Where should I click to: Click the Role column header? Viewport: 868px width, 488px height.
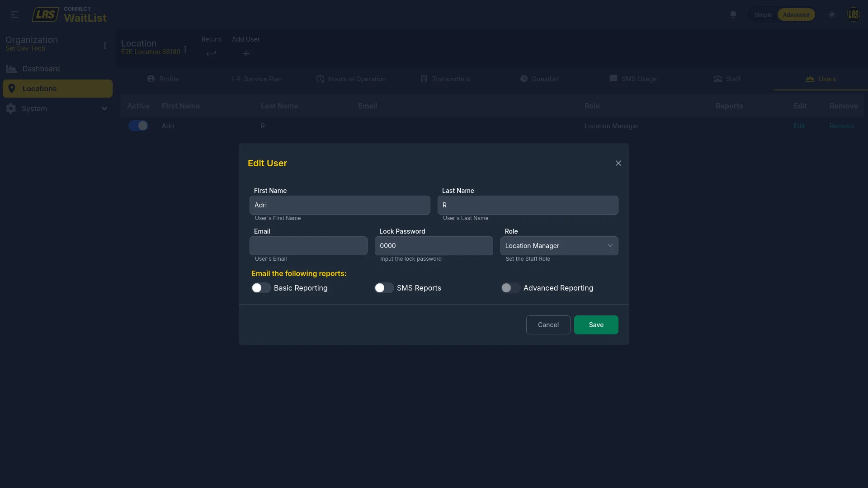point(592,106)
